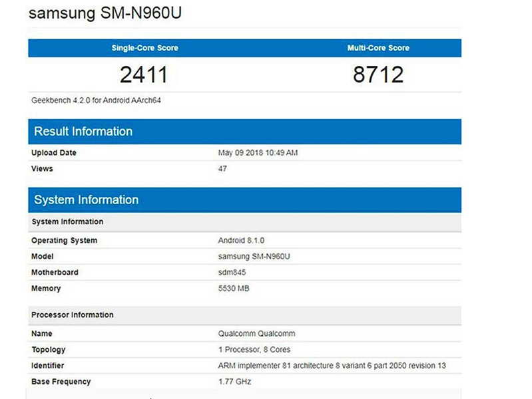Click the Upload Date row label

(54, 153)
